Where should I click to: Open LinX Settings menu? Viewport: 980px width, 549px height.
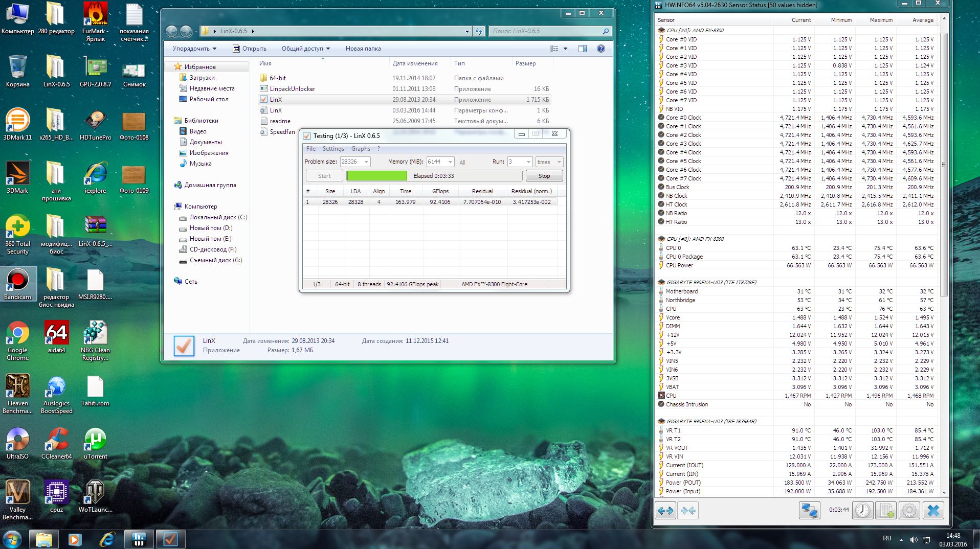tap(333, 149)
